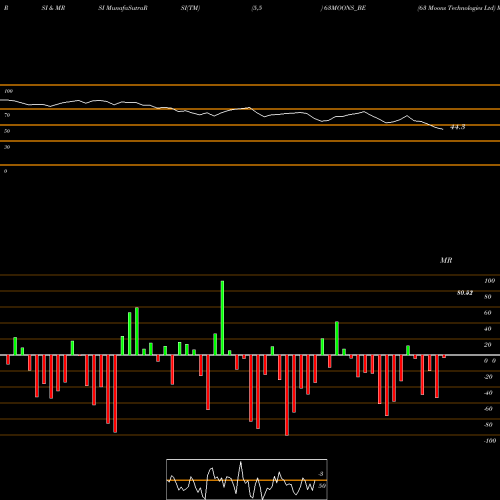This screenshot has height=500, width=500.
Task: Click the '70' level label on RSI chart
Action: [x=7, y=115]
